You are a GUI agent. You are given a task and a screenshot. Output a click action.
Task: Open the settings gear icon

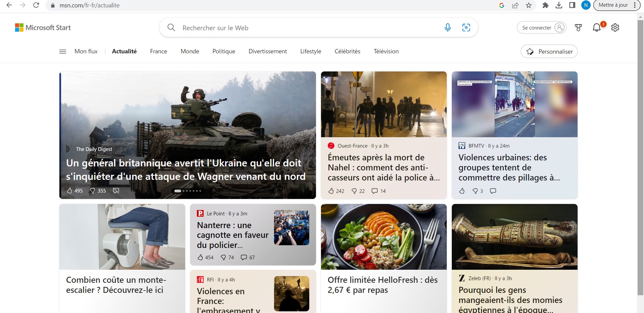[x=615, y=28]
